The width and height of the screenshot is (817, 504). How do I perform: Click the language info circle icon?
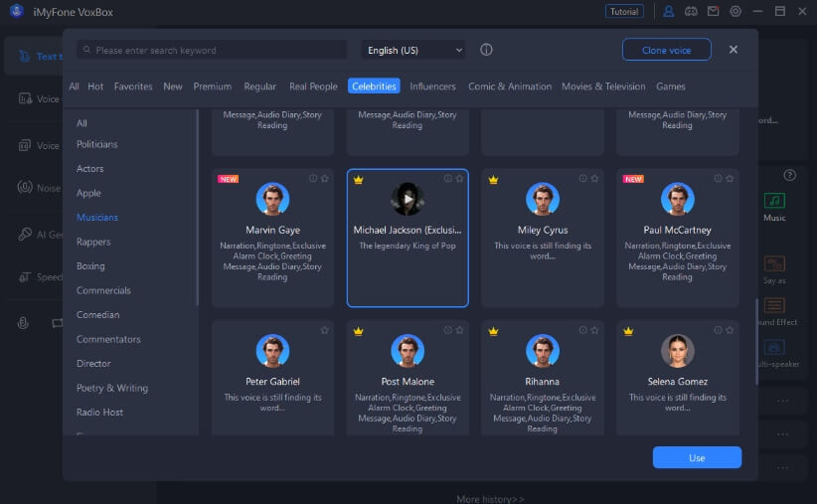[486, 50]
